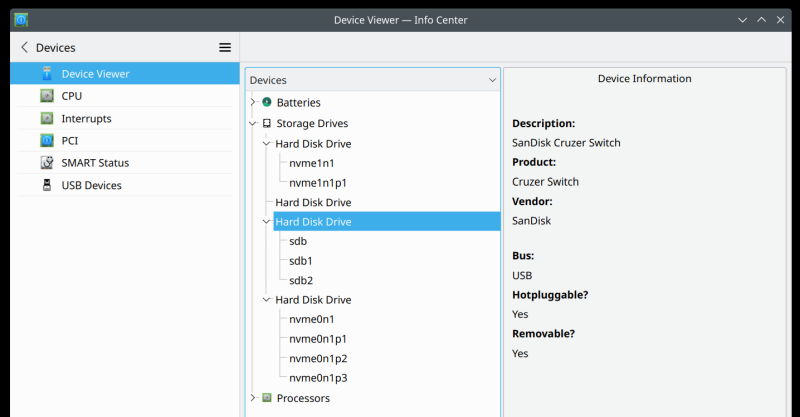Image resolution: width=800 pixels, height=417 pixels.
Task: Click the CPU chip icon in sidebar
Action: pos(47,96)
